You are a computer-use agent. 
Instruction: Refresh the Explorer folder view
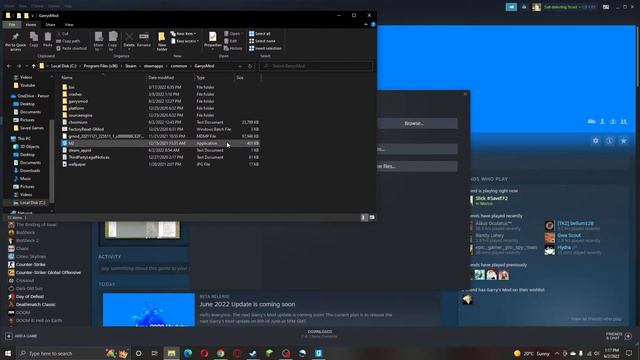(250, 66)
